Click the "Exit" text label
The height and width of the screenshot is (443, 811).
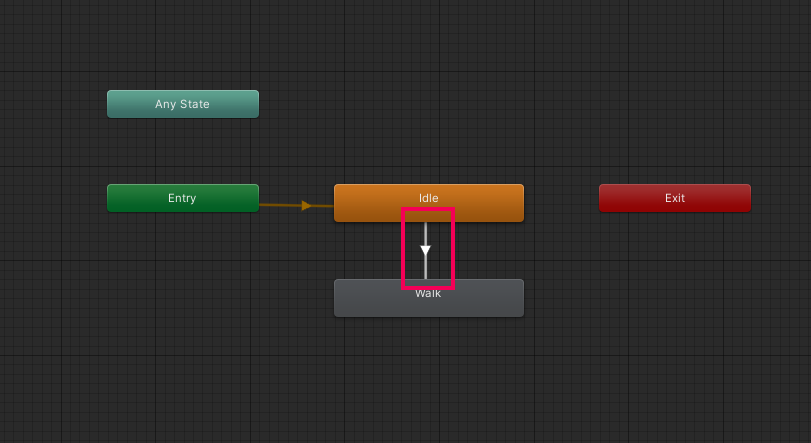pos(675,198)
